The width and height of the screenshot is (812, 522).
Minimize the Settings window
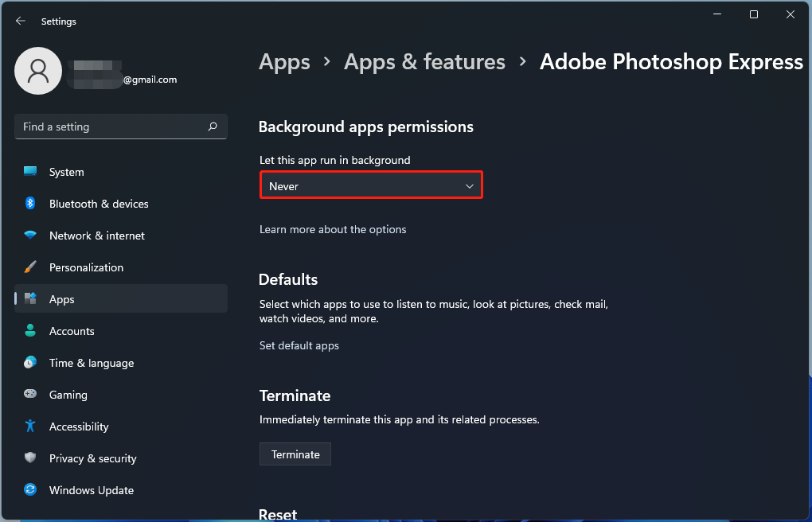point(717,14)
